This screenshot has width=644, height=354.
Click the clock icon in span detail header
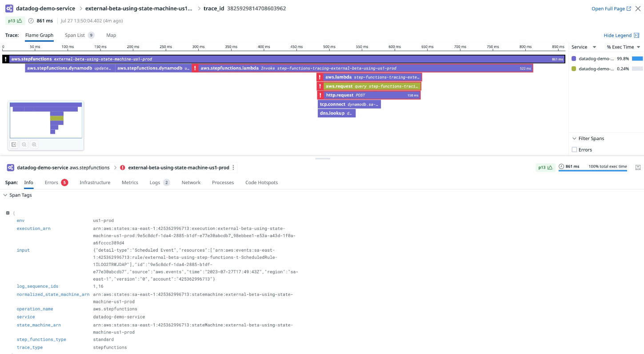tap(561, 167)
